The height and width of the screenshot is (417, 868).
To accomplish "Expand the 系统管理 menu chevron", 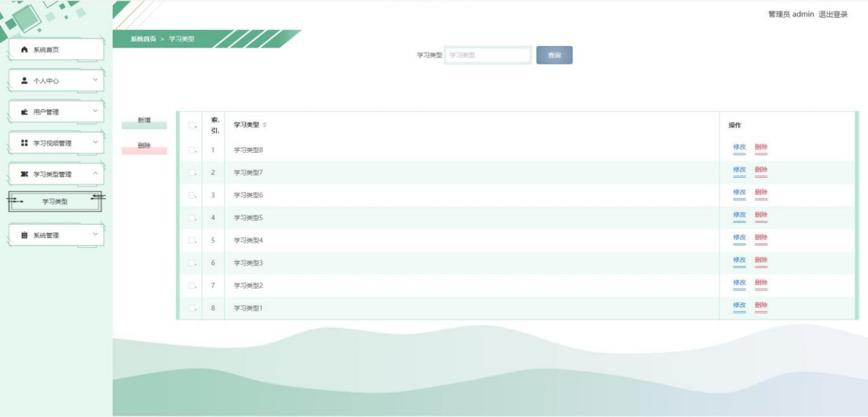I will coord(95,235).
